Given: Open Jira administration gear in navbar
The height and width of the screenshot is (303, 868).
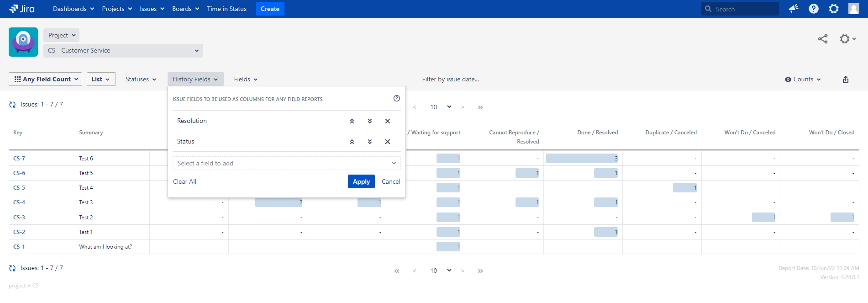Looking at the screenshot, I should (x=833, y=9).
